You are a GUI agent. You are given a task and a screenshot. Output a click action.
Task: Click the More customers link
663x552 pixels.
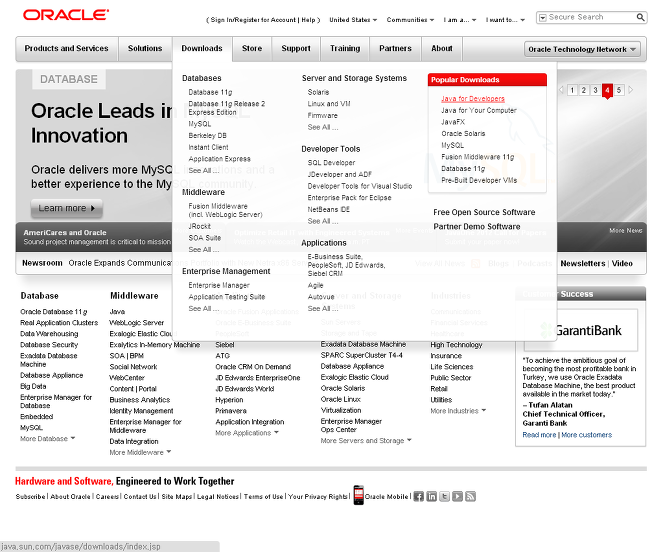[586, 435]
